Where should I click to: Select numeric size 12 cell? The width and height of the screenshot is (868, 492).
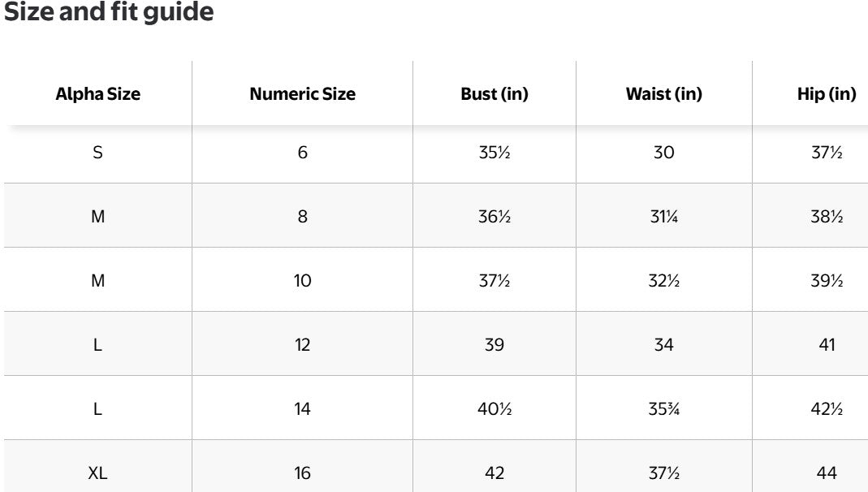click(302, 345)
